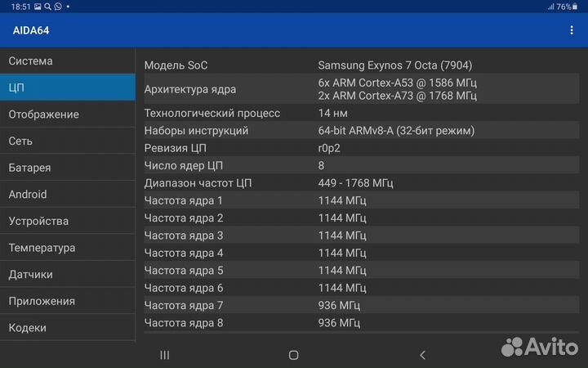Viewport: 588px width, 368px height.
Task: Open the Температура section
Action: click(68, 248)
